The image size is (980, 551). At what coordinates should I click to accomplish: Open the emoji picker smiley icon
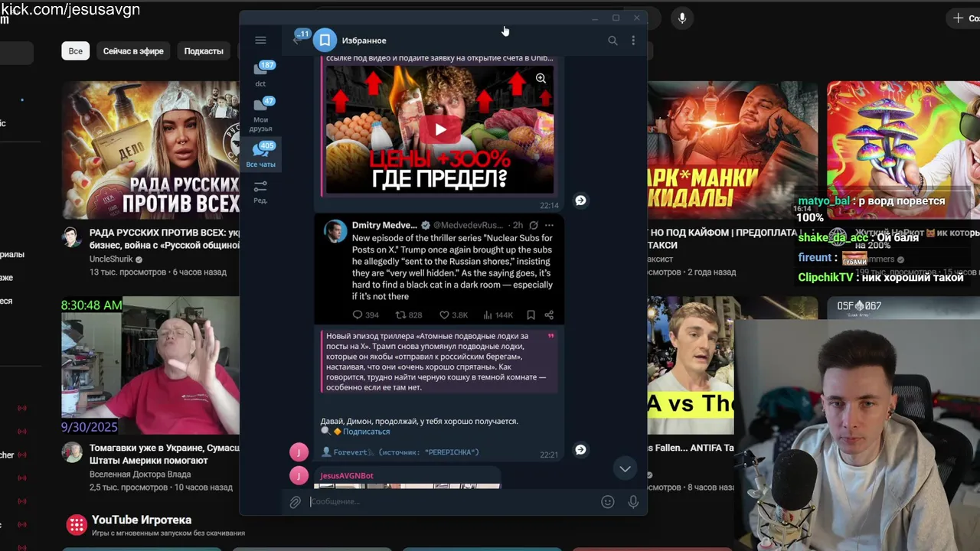click(x=608, y=502)
